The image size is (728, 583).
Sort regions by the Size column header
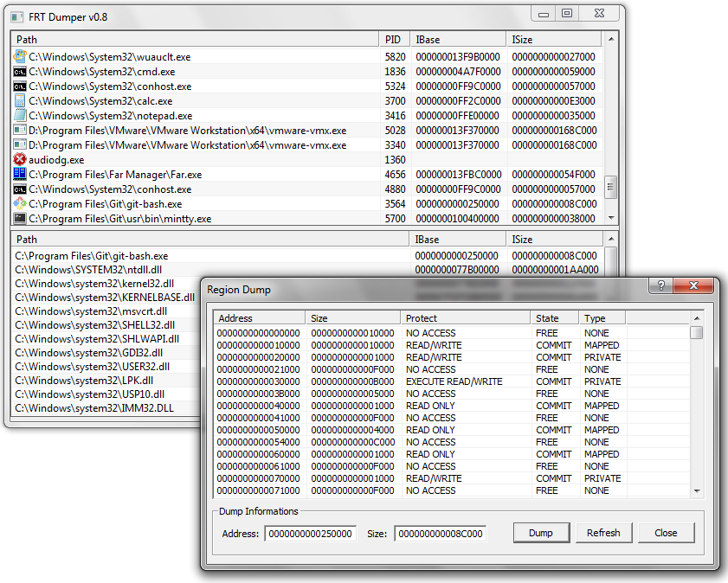pos(353,318)
